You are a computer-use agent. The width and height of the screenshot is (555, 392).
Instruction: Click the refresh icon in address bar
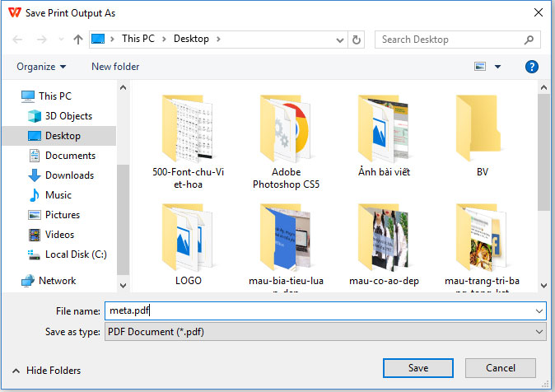coord(356,39)
